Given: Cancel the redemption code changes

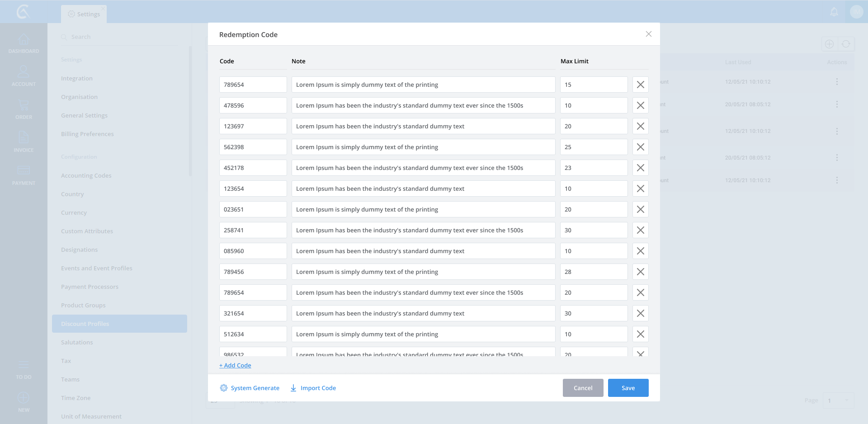Looking at the screenshot, I should [x=583, y=388].
